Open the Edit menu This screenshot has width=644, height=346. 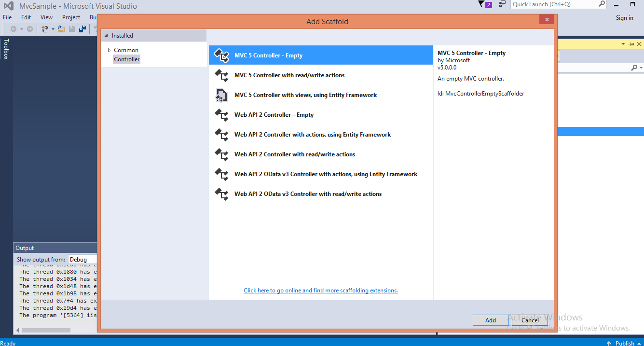pos(26,17)
